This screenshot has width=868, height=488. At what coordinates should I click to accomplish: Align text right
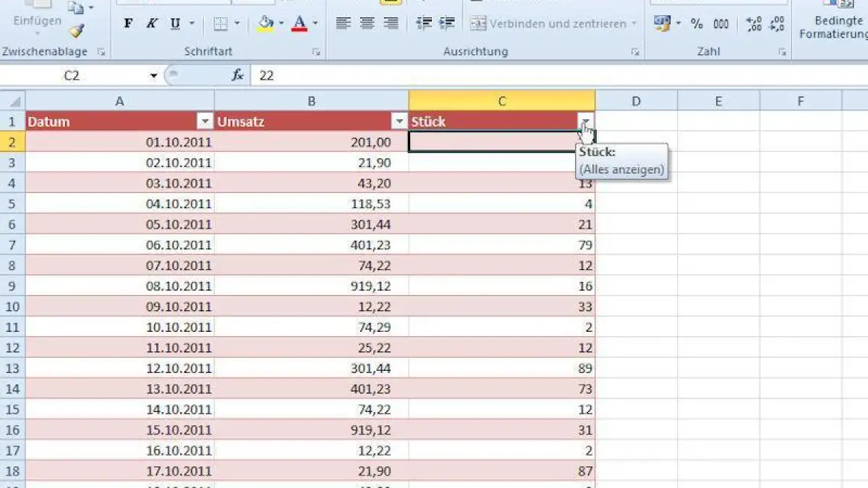point(390,23)
